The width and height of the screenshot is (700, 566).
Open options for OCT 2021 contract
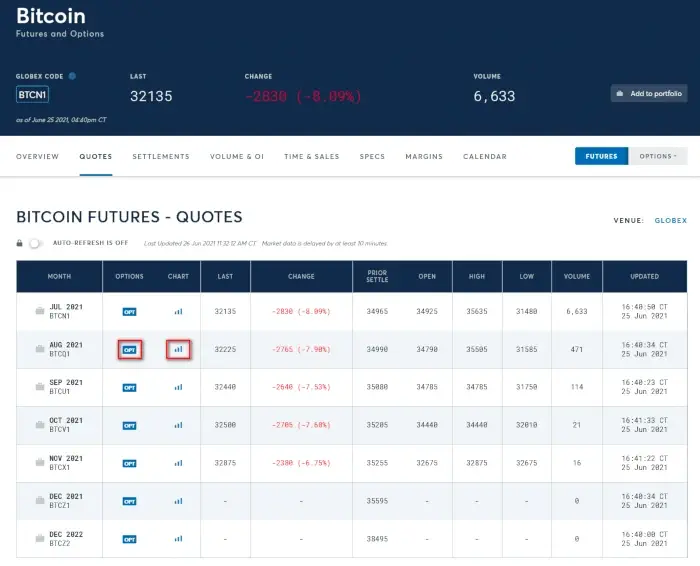pyautogui.click(x=129, y=425)
